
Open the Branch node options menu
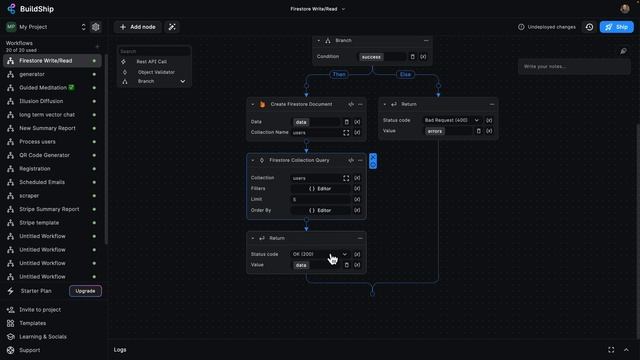coord(426,40)
